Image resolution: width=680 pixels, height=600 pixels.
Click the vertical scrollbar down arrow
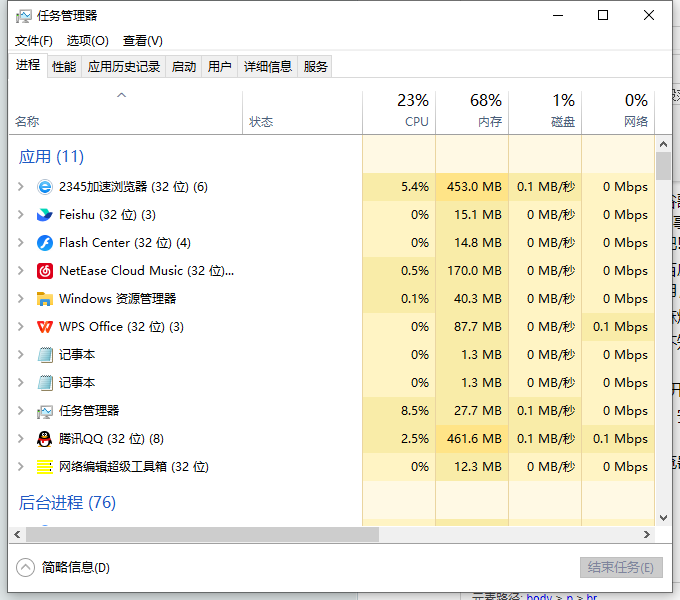pos(663,518)
